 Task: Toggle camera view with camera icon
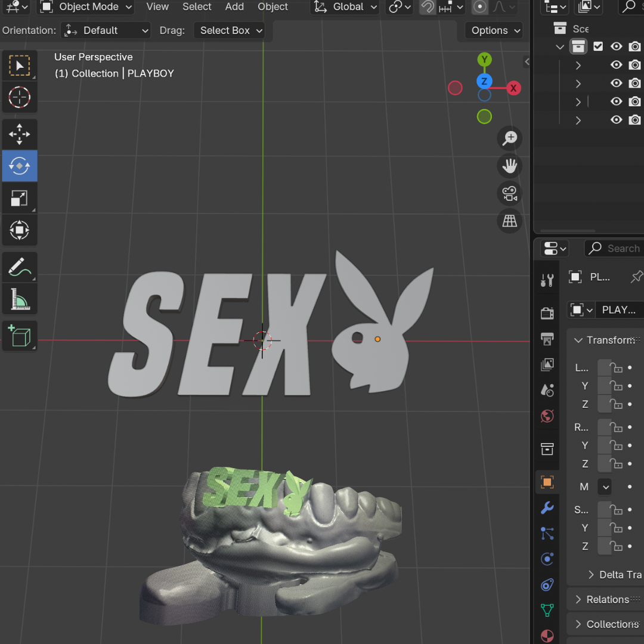pyautogui.click(x=509, y=193)
